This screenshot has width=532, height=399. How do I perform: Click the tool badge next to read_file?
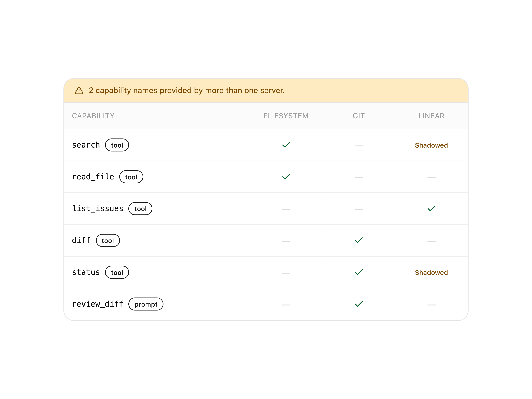coord(131,177)
